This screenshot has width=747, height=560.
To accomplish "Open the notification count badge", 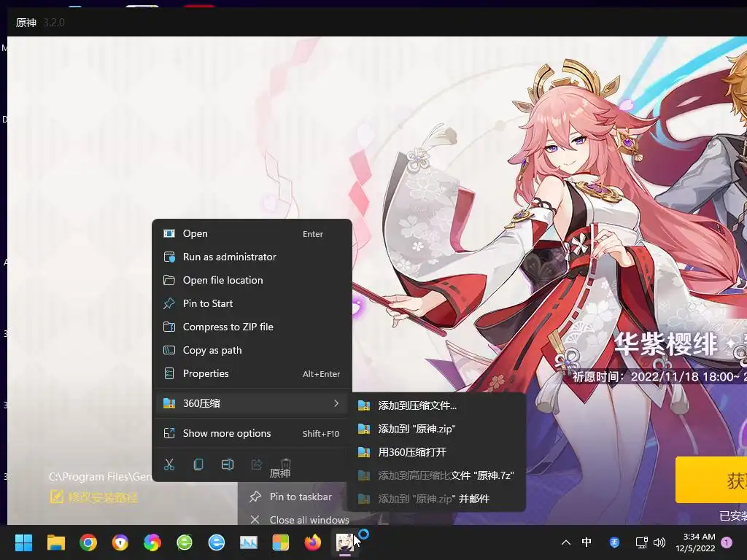I will tap(727, 542).
